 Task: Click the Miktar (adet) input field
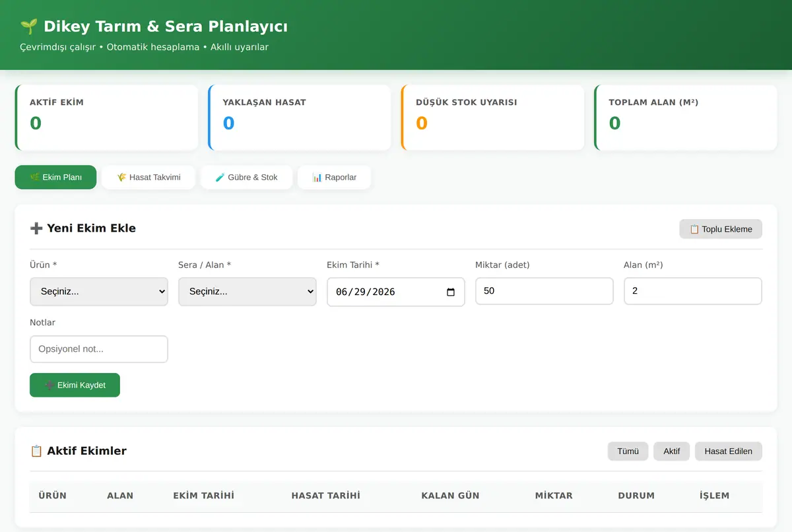point(544,291)
